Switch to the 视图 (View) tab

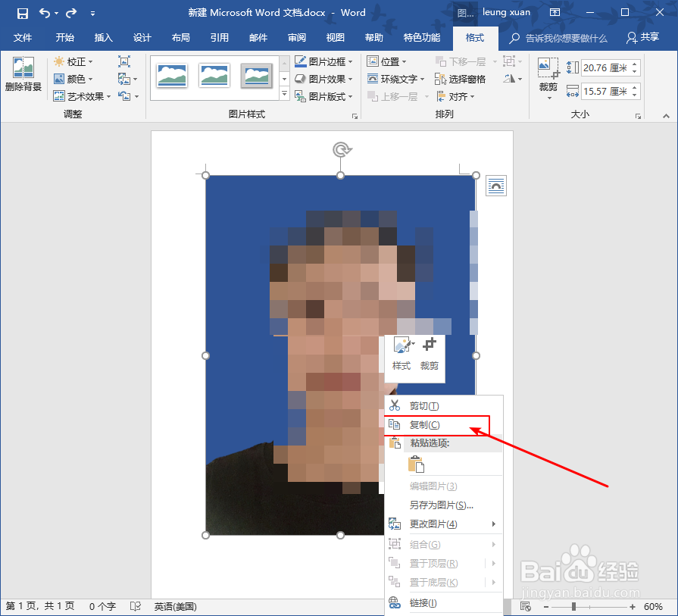pos(335,38)
